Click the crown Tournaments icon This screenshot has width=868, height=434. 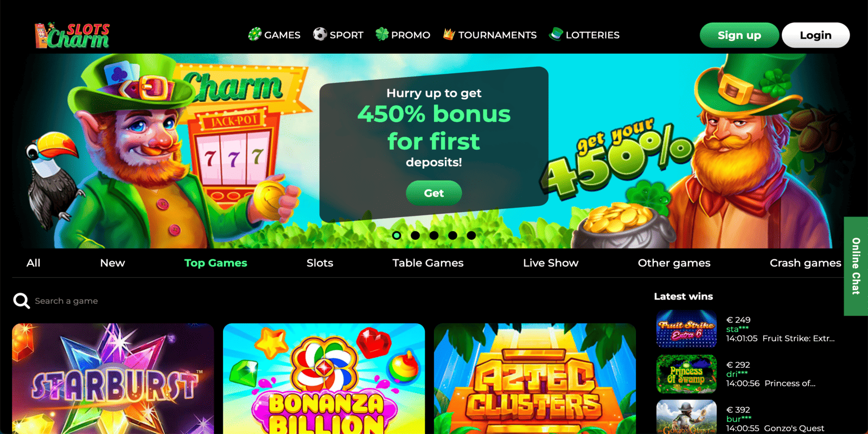(449, 34)
